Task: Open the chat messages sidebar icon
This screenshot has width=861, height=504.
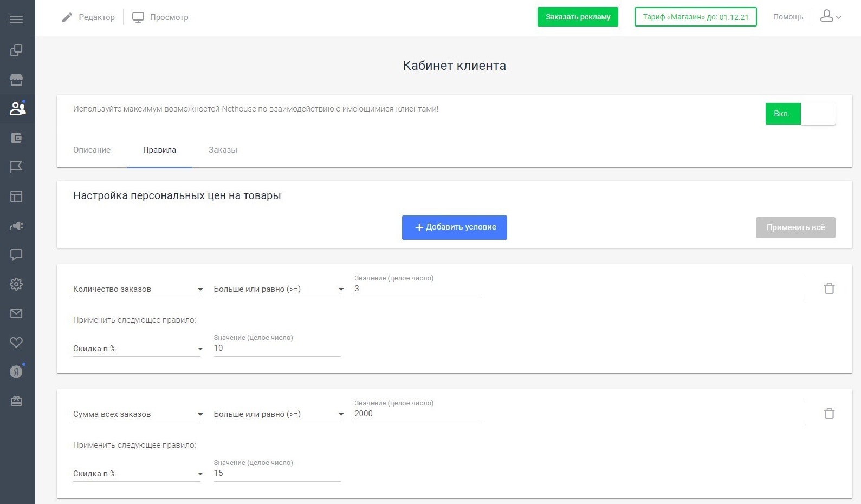Action: 16,255
